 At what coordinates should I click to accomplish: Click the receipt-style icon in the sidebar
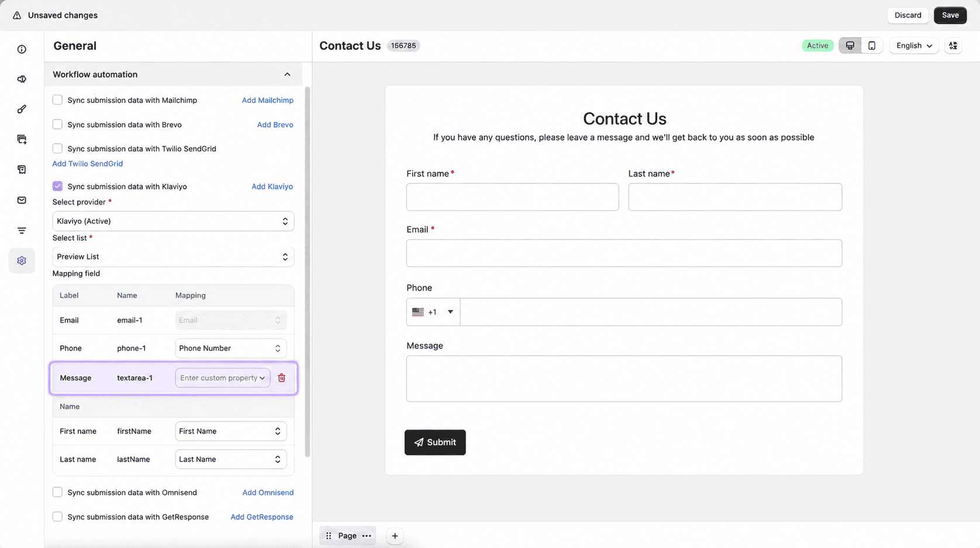[22, 169]
